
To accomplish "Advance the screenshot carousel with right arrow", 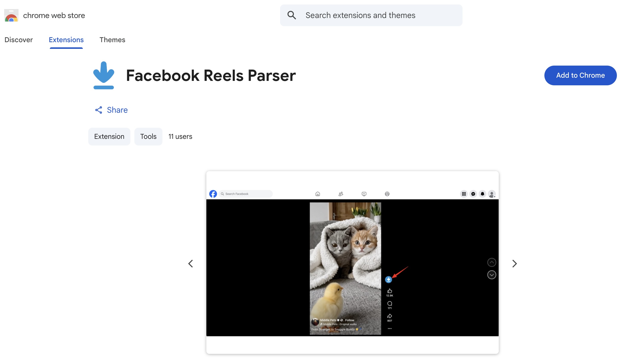I will coord(514,264).
